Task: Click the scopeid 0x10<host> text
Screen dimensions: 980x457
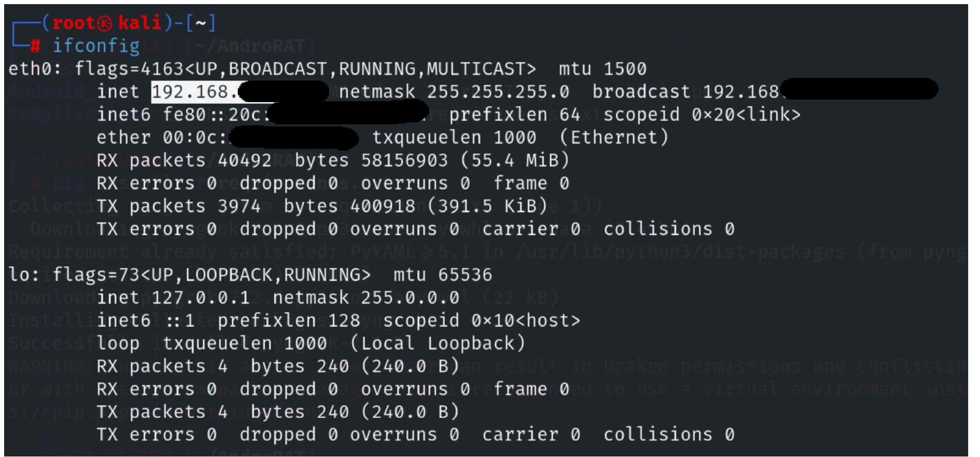Action: click(526, 321)
